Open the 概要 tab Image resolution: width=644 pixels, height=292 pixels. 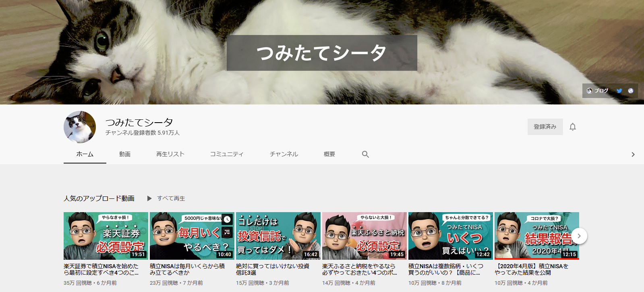(x=329, y=154)
